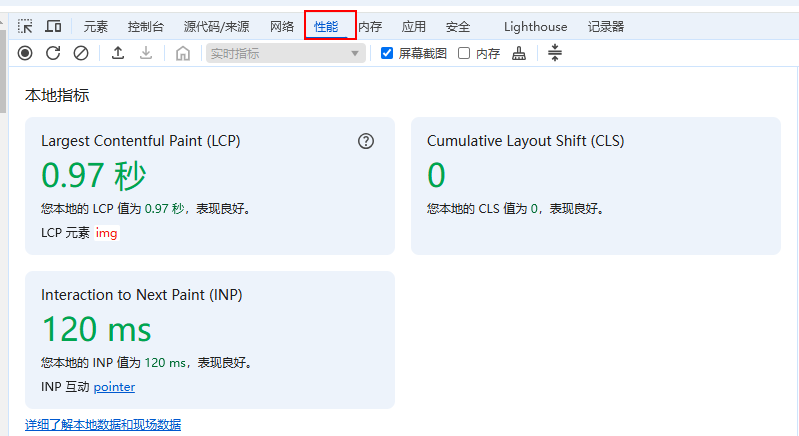The image size is (799, 436).
Task: Toggle the device toolbar icon
Action: (53, 27)
